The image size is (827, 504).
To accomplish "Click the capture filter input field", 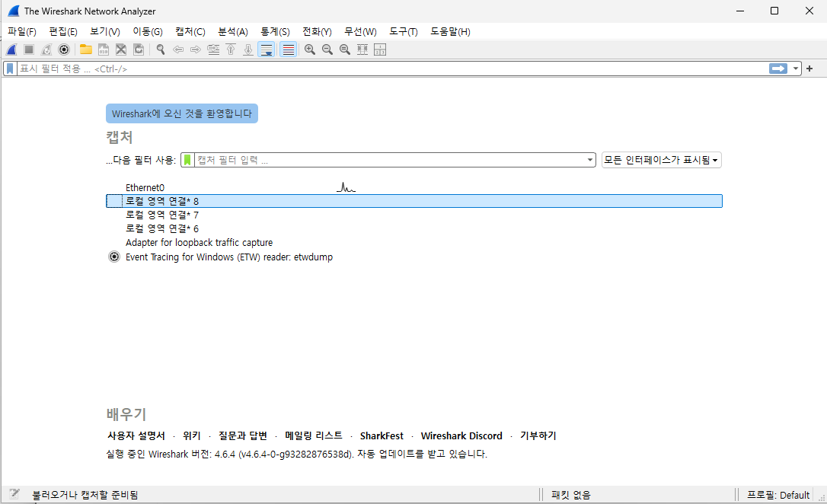I will (x=391, y=160).
